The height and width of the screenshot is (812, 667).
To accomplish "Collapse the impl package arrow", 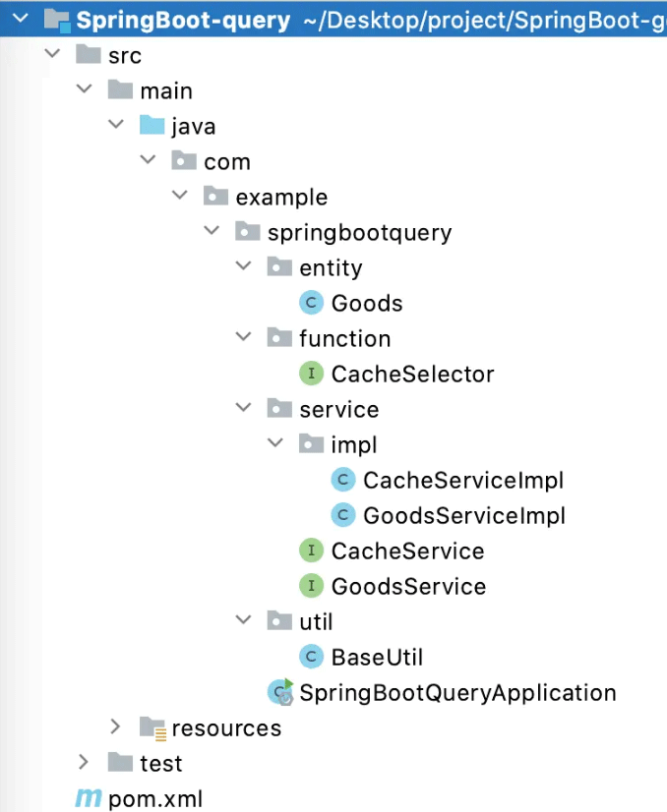I will point(274,444).
